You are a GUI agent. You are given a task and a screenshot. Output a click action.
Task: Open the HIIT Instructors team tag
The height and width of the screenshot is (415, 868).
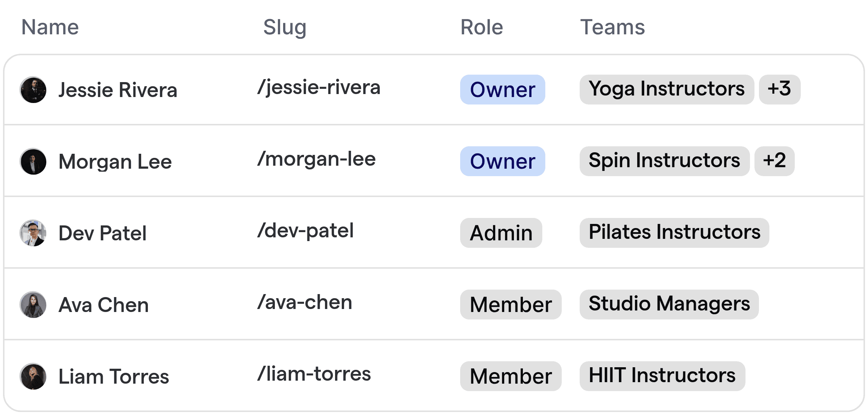point(662,376)
